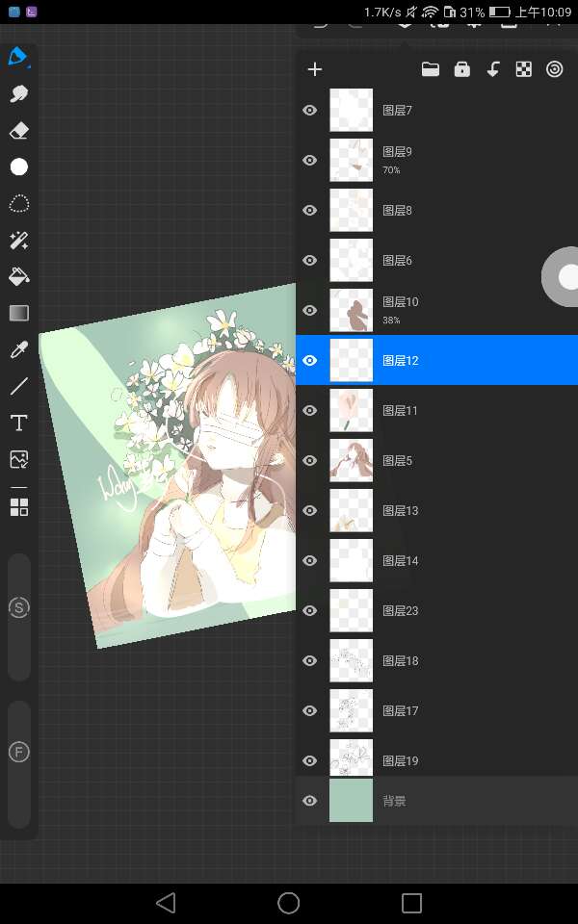The image size is (578, 924).
Task: Hide 图层5 with its eye icon
Action: (x=309, y=461)
